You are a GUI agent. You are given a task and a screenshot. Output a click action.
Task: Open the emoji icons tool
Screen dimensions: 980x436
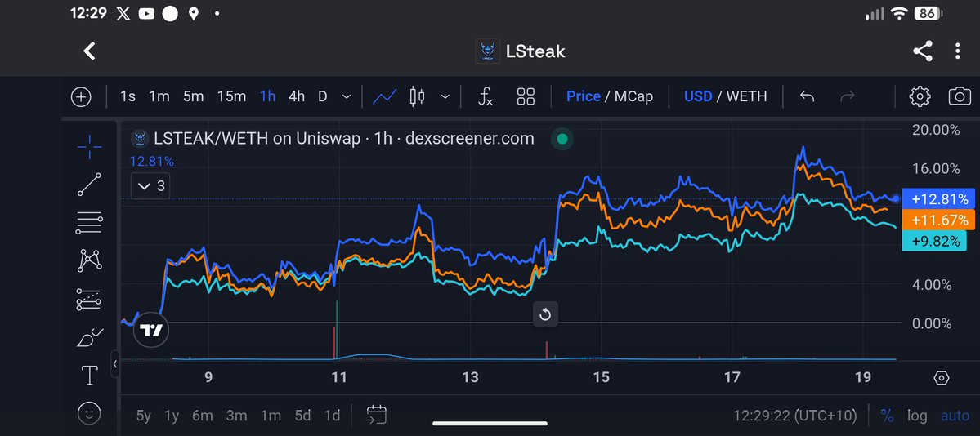(89, 413)
